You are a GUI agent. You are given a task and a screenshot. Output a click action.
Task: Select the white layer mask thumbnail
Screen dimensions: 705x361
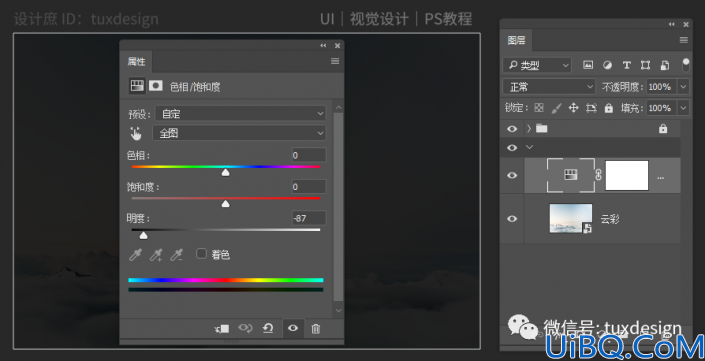[627, 175]
